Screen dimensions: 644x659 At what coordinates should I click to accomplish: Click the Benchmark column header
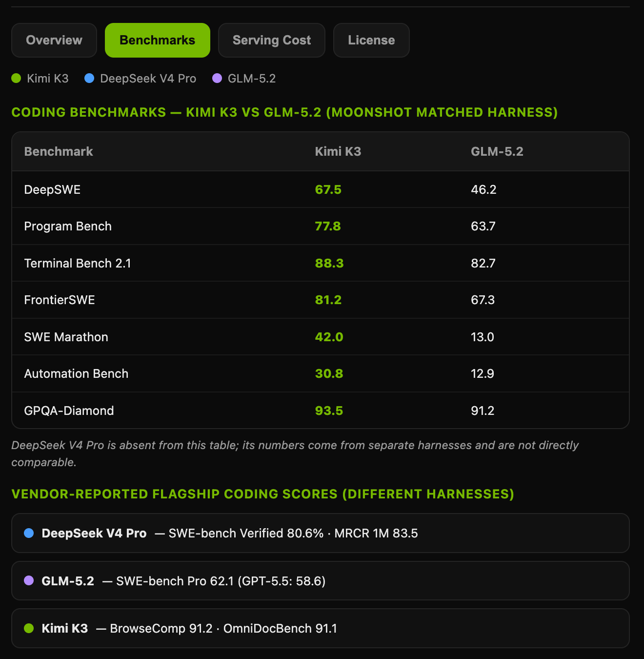pyautogui.click(x=59, y=151)
